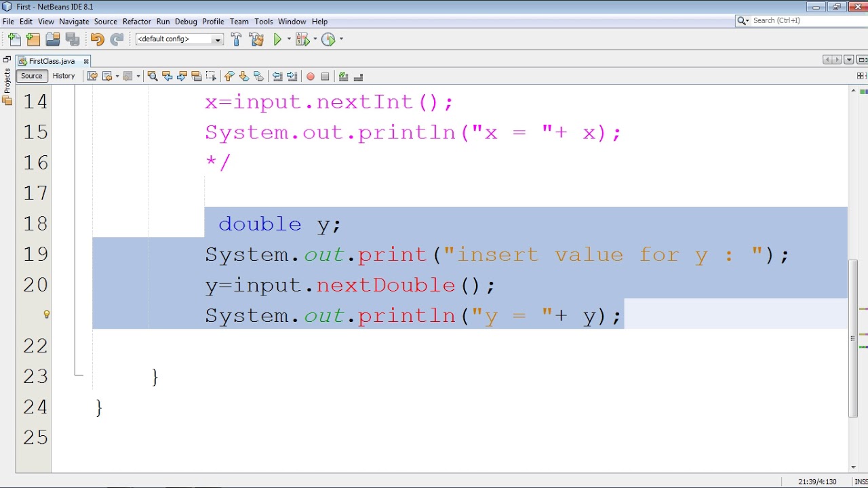
Task: Create a new file with New File icon
Action: pyautogui.click(x=15, y=39)
